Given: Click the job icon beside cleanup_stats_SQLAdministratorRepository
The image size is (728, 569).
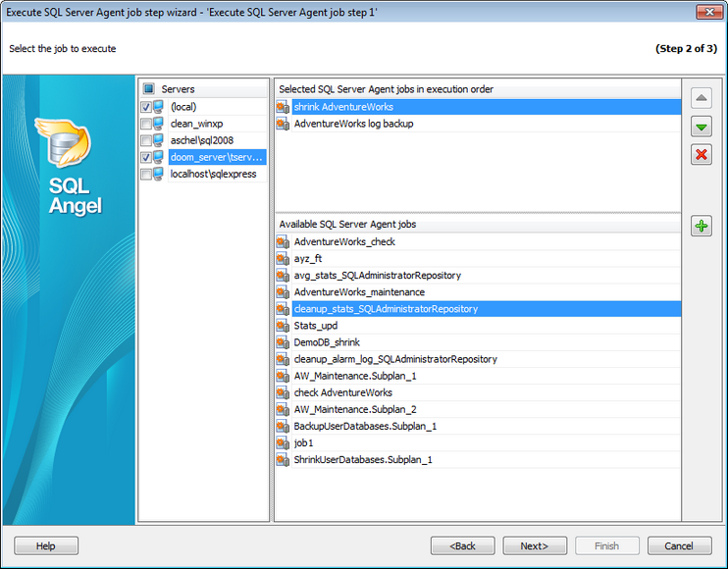Looking at the screenshot, I should tap(283, 309).
